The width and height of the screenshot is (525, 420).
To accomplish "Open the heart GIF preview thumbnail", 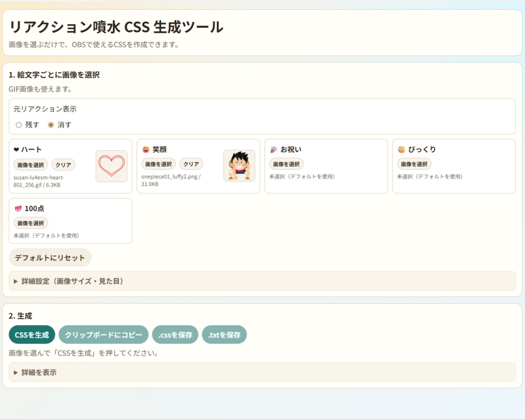I will point(111,166).
